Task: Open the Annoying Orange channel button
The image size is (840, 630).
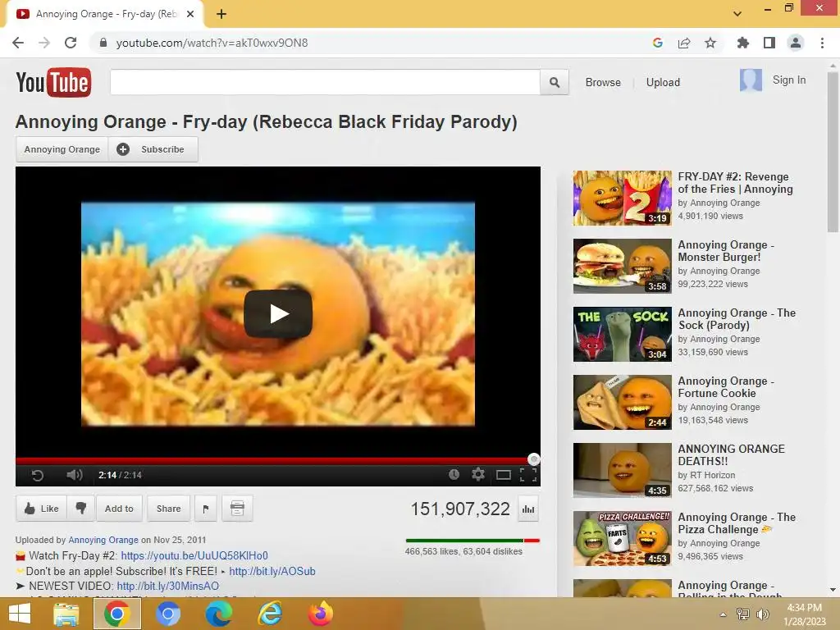Action: click(62, 149)
